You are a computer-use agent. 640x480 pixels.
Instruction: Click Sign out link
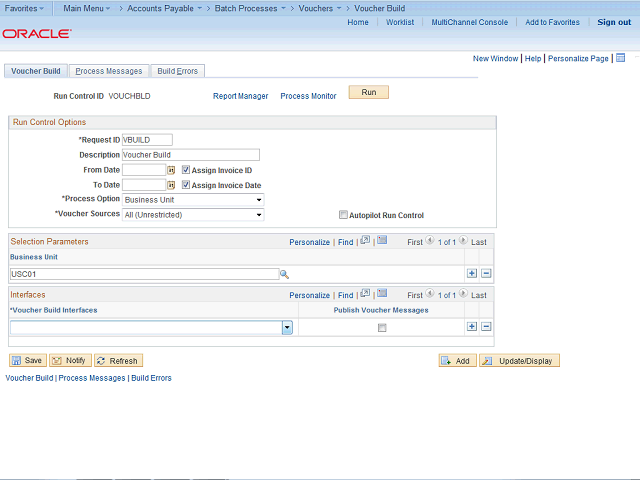point(614,22)
